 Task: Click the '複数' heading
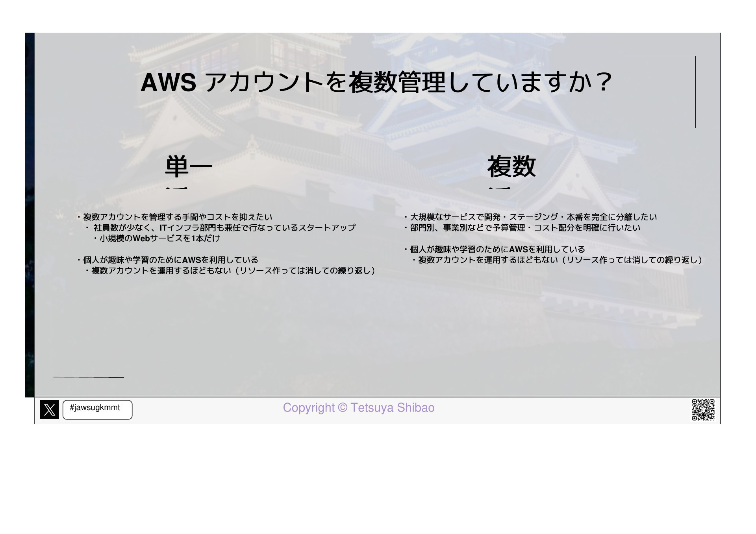[511, 166]
